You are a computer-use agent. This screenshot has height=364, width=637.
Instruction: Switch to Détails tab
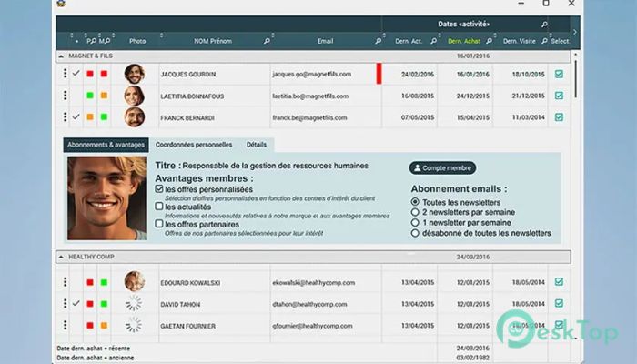point(257,145)
